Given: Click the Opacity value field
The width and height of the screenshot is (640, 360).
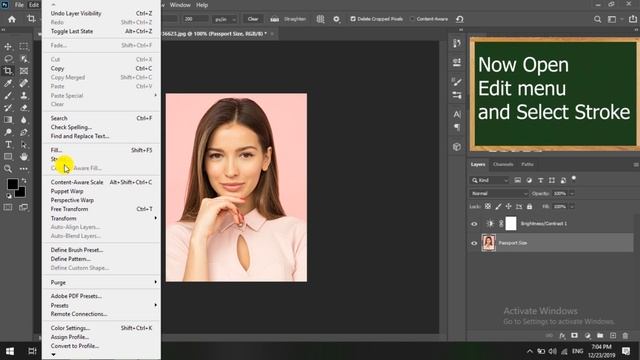Looking at the screenshot, I should point(560,193).
